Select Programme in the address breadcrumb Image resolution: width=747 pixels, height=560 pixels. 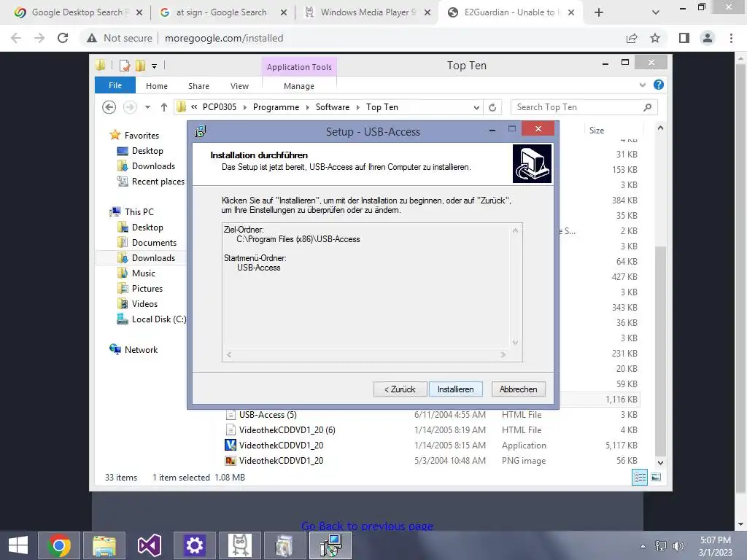point(276,107)
